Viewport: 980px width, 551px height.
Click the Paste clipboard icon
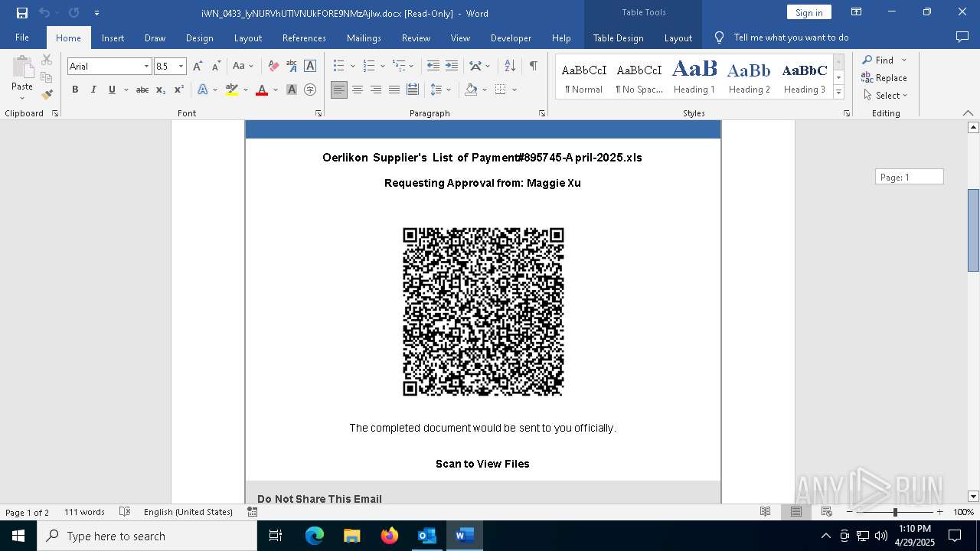tap(22, 67)
